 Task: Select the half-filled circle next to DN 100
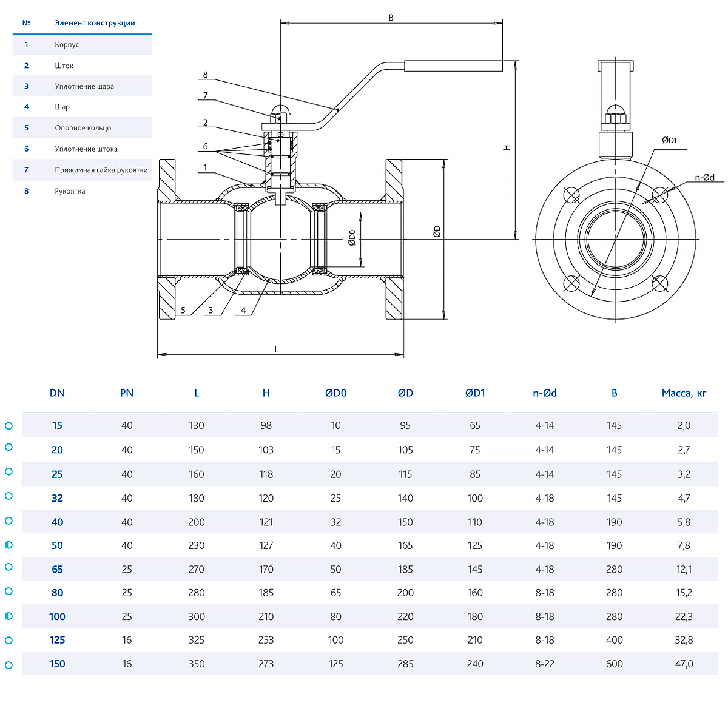8,616
